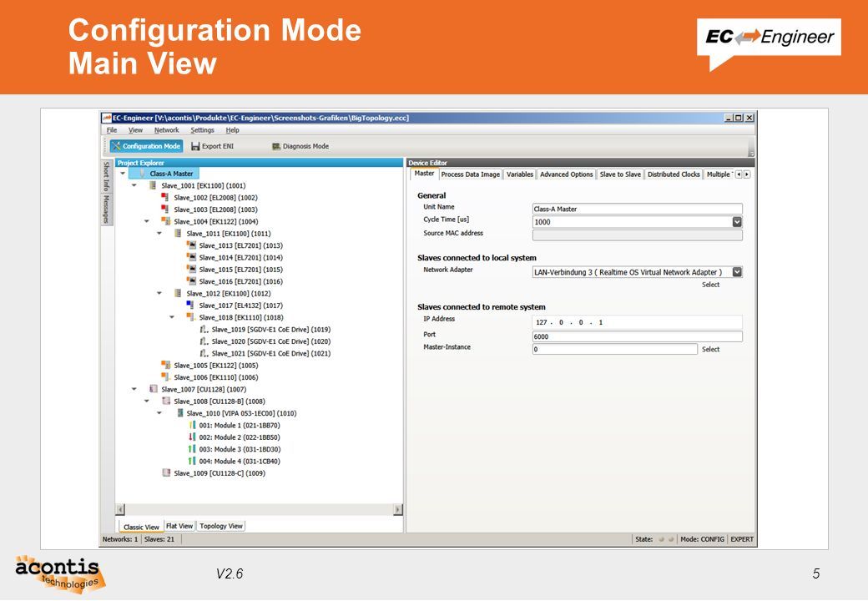The height and width of the screenshot is (601, 868).
Task: Click the icon of Slave_1021 SGDV-E1 CoE Drive
Action: (x=204, y=353)
